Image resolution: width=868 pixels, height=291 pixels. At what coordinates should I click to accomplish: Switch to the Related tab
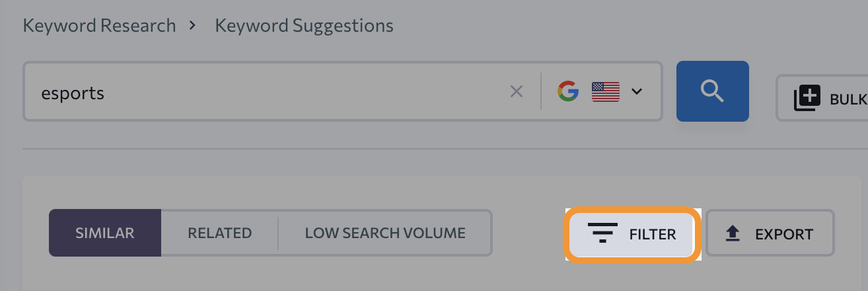point(220,233)
